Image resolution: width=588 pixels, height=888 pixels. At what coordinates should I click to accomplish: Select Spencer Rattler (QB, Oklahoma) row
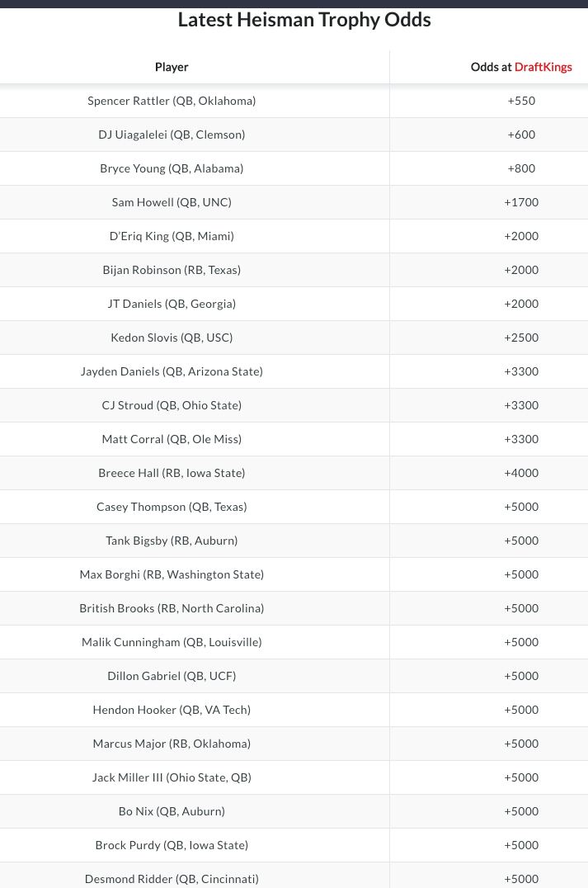point(294,101)
